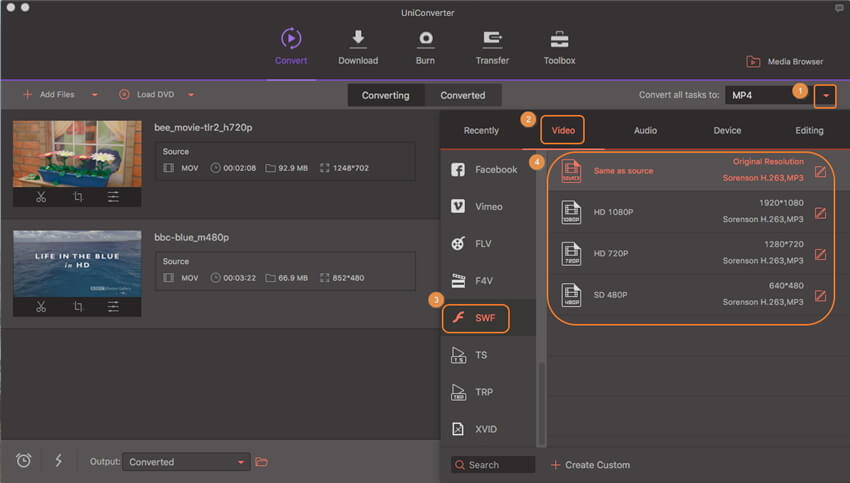Trim bbc-blue video with scissors icon

(x=41, y=307)
